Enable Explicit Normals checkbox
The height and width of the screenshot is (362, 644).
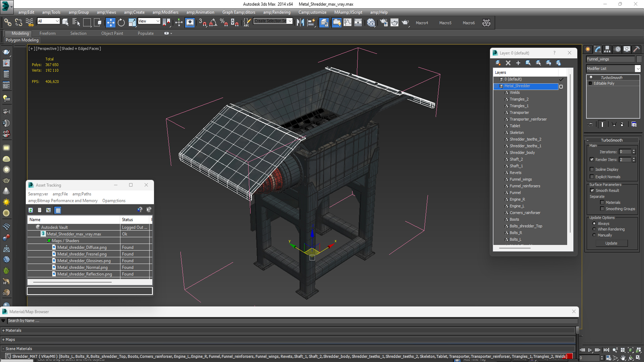click(592, 177)
